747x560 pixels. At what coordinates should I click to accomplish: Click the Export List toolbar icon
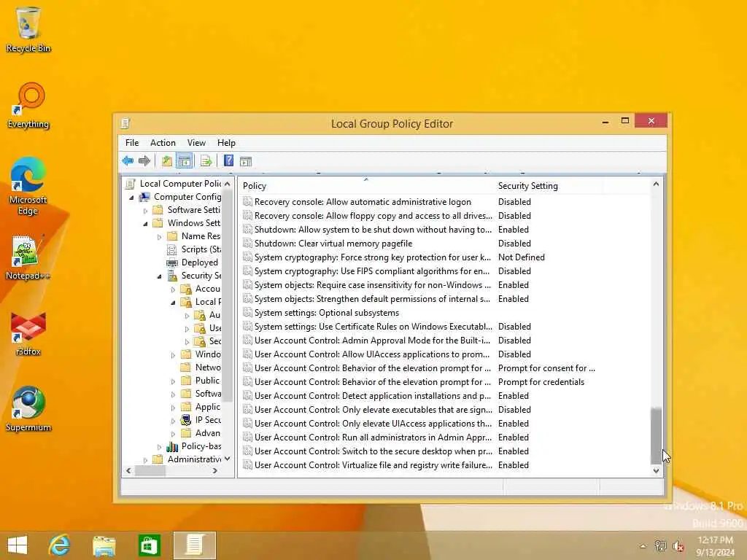[x=206, y=161]
